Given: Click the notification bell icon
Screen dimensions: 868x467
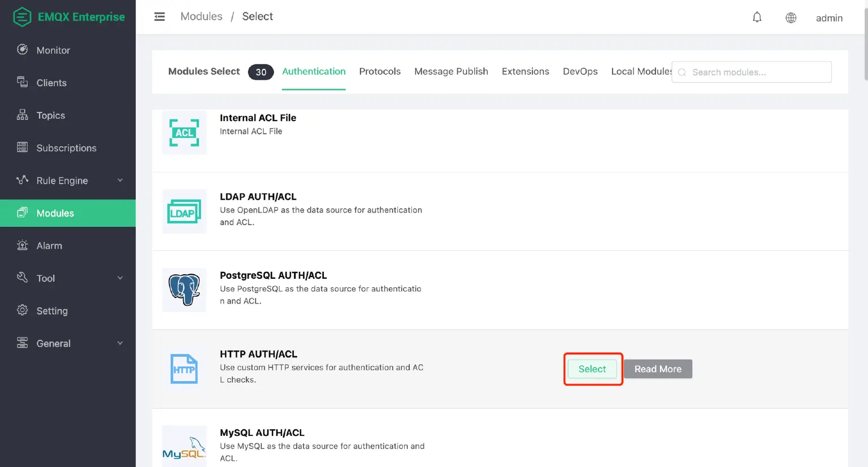Looking at the screenshot, I should click(757, 18).
